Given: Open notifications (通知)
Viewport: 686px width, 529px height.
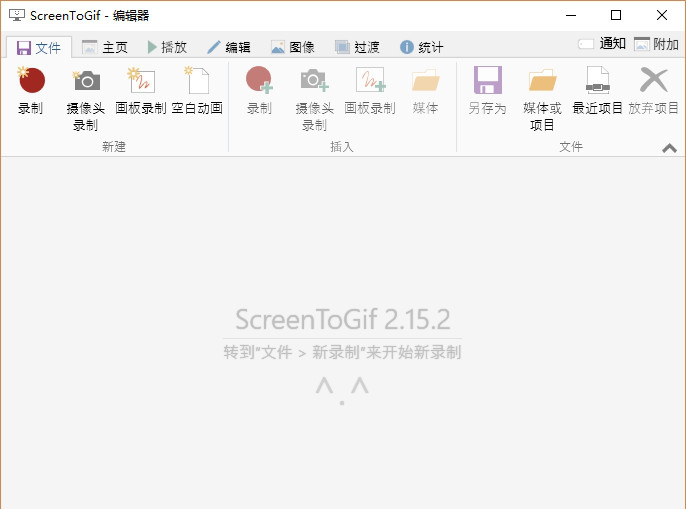Looking at the screenshot, I should [602, 44].
